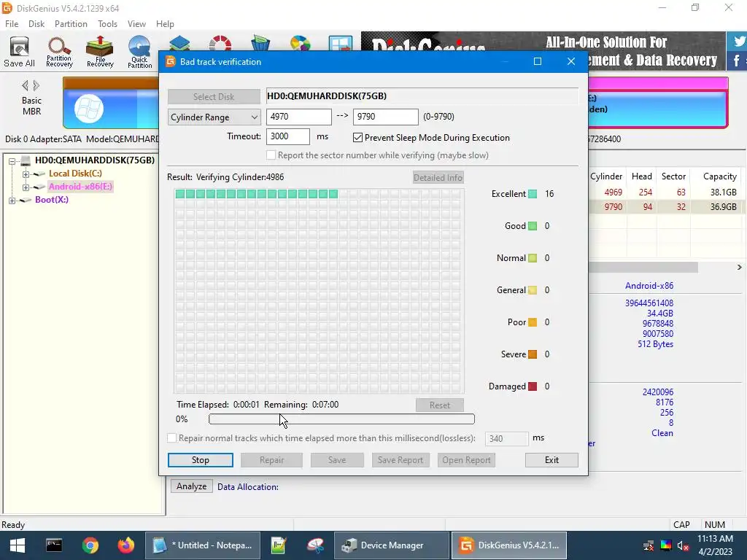Click the verification progress bar

point(341,419)
